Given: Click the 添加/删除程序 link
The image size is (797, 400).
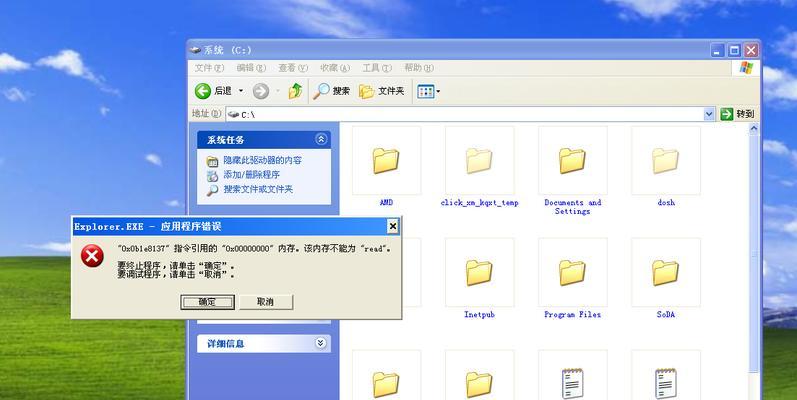Looking at the screenshot, I should (x=251, y=174).
